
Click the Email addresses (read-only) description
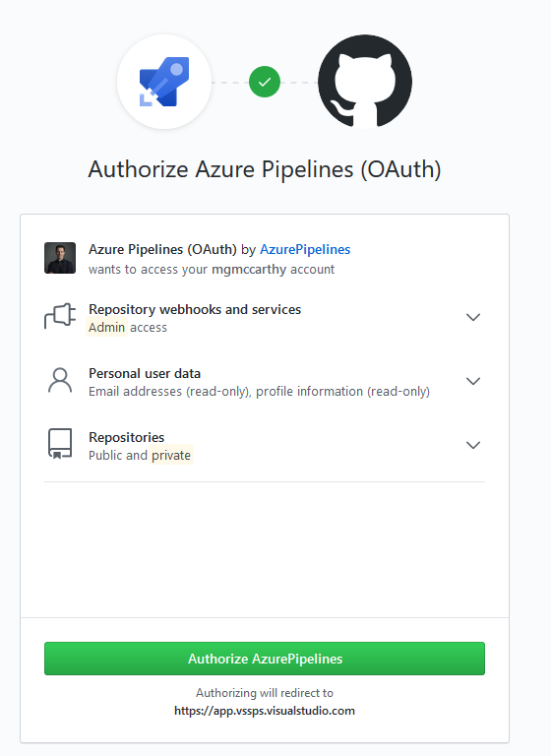(259, 391)
